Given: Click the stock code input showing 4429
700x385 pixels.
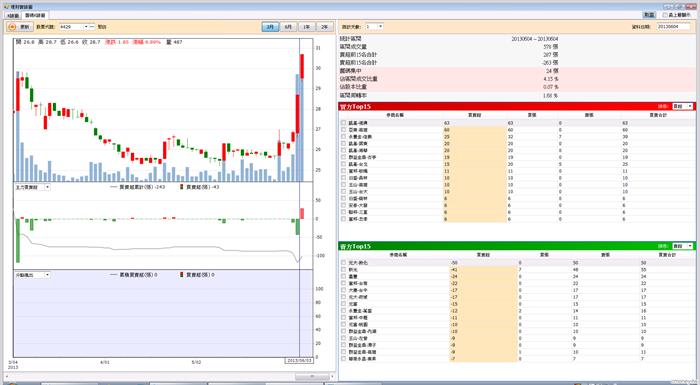Looking at the screenshot, I should tap(71, 27).
